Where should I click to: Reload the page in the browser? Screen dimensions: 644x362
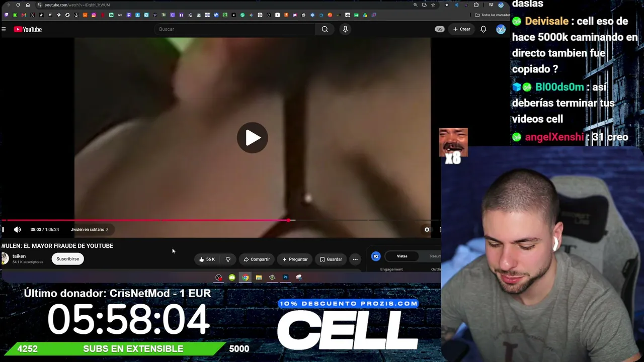(x=18, y=5)
